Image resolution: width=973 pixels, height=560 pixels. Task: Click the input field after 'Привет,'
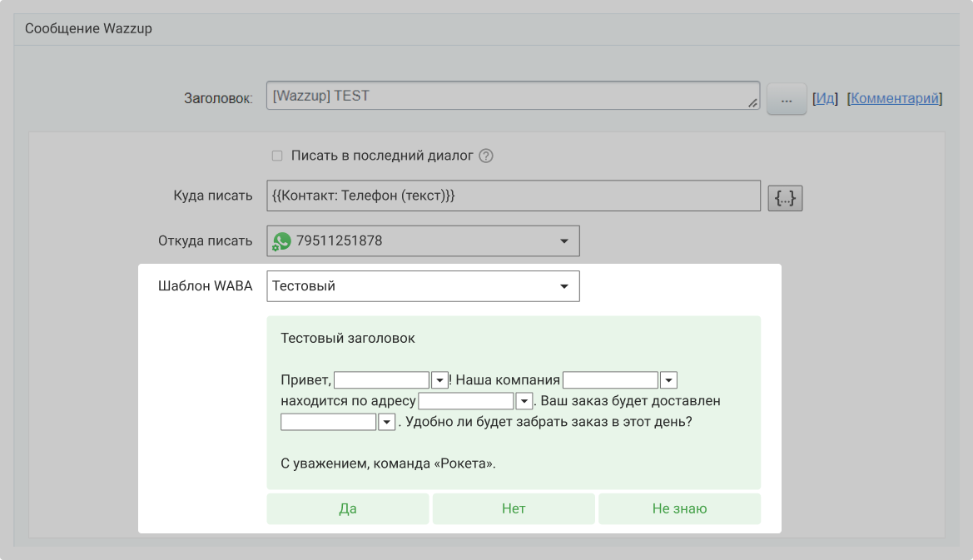(381, 380)
